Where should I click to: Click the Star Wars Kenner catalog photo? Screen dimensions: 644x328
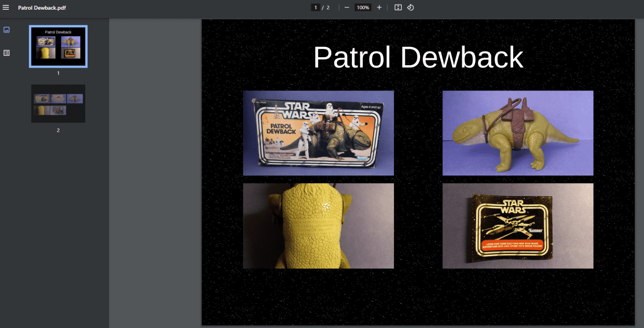pyautogui.click(x=518, y=226)
